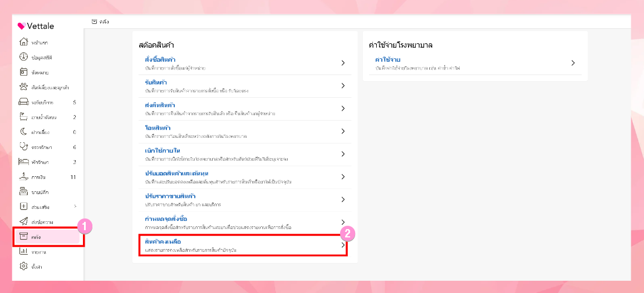This screenshot has height=293, width=644.
Task: Click the header title คลัง at the top
Action: 104,21
